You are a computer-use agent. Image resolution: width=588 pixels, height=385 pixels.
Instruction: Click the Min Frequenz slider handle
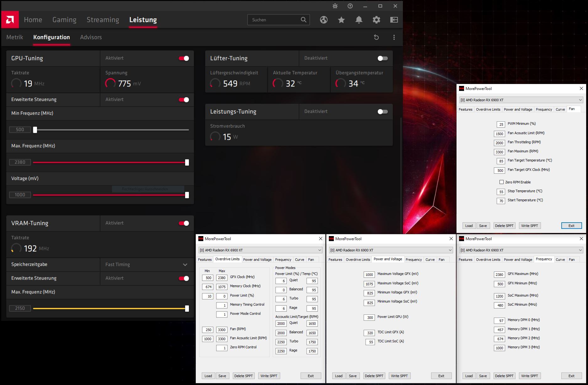[x=35, y=130]
